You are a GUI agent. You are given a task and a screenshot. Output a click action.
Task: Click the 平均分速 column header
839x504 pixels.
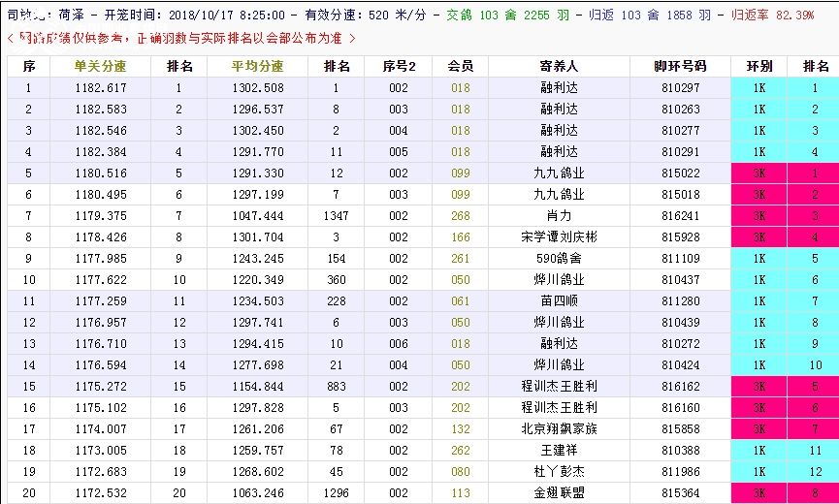[257, 66]
